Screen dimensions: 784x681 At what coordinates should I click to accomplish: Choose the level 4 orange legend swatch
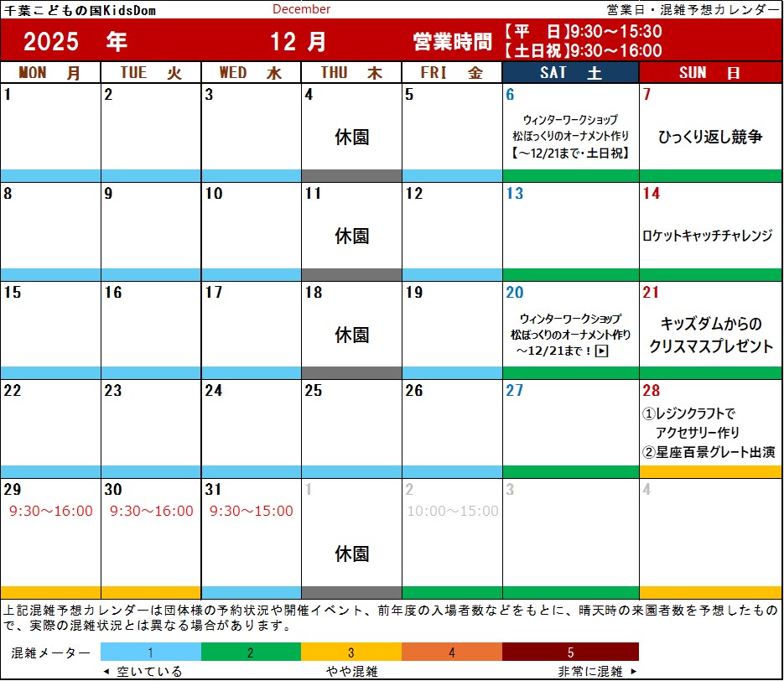click(x=452, y=652)
